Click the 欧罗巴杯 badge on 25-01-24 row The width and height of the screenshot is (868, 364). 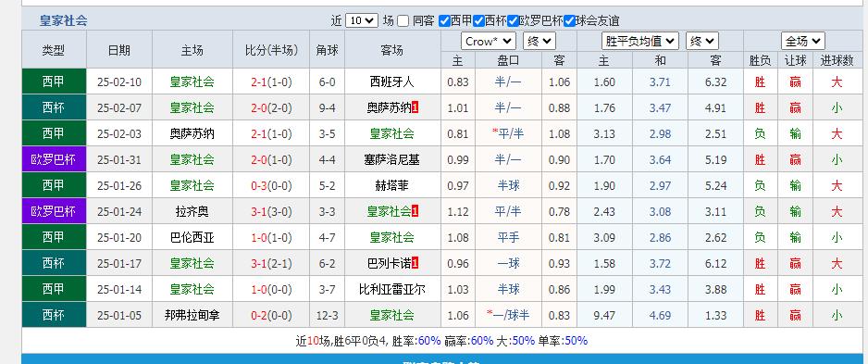click(x=54, y=211)
